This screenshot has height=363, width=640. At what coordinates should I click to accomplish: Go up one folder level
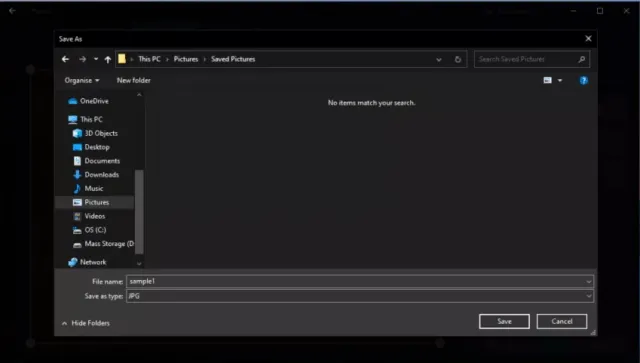108,60
